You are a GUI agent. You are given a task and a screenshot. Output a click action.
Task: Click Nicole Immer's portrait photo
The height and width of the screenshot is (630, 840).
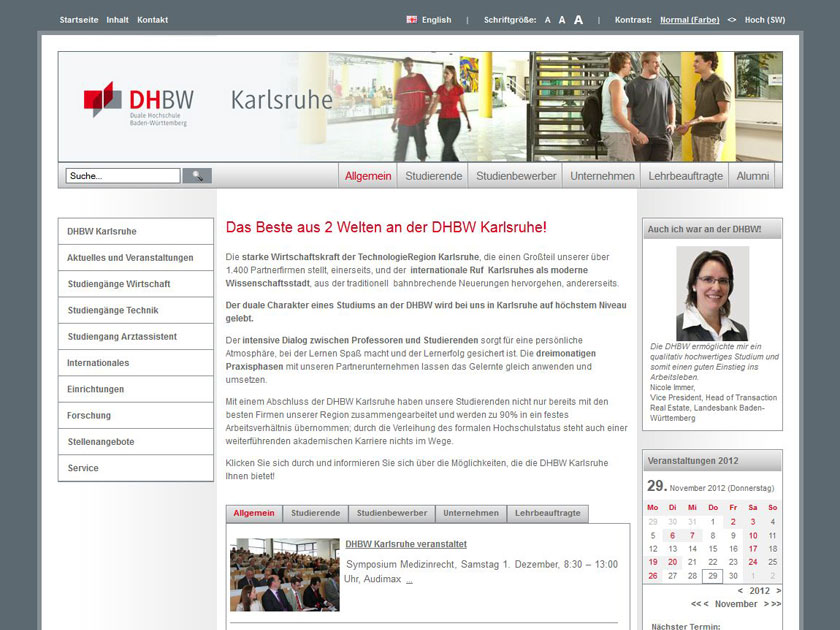712,293
